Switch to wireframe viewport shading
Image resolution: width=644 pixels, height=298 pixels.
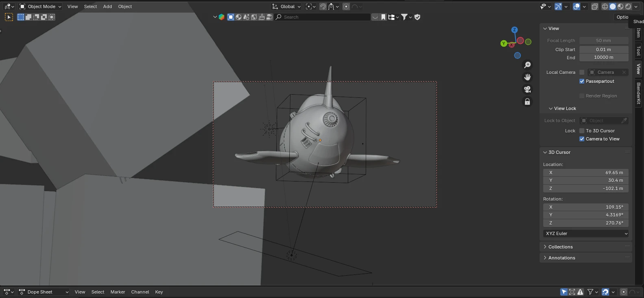(x=605, y=6)
